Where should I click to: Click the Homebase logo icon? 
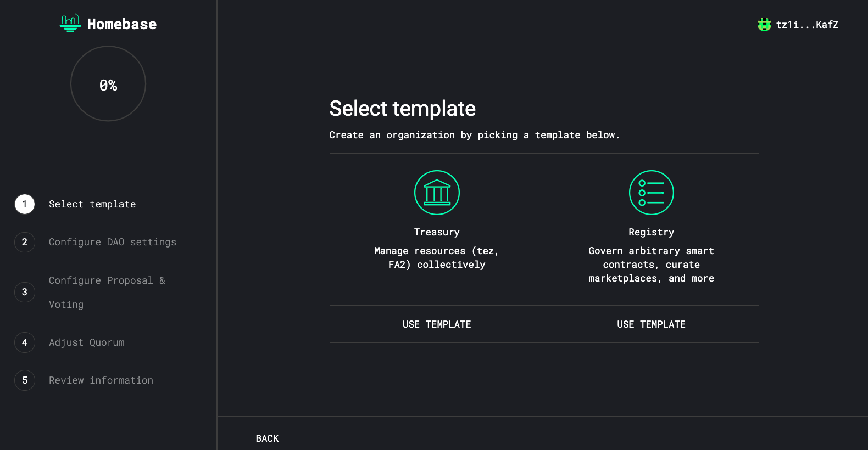70,23
